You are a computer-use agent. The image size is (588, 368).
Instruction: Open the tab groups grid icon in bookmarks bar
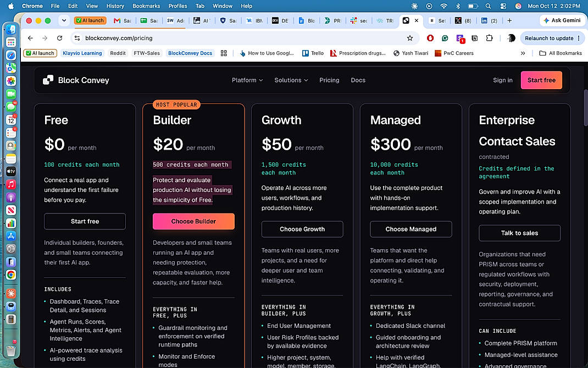(224, 53)
